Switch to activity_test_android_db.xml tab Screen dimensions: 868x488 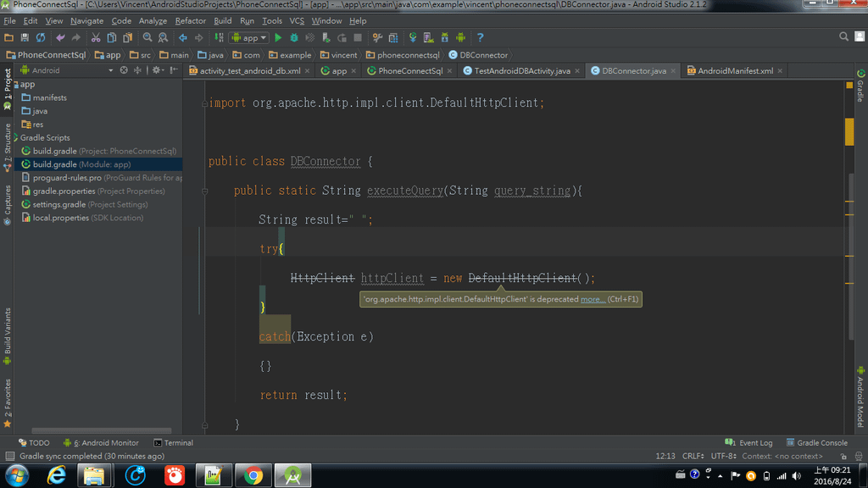tap(250, 71)
